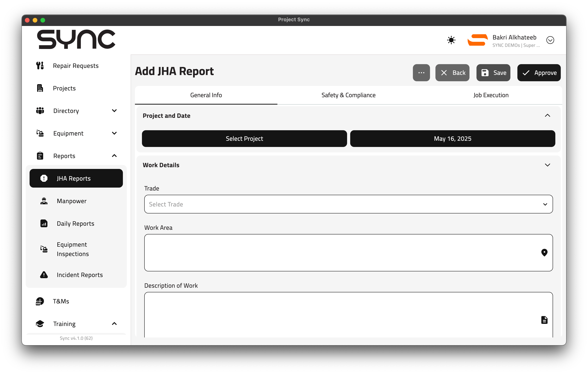Switch to the Job Execution tab
The image size is (588, 374).
click(491, 95)
